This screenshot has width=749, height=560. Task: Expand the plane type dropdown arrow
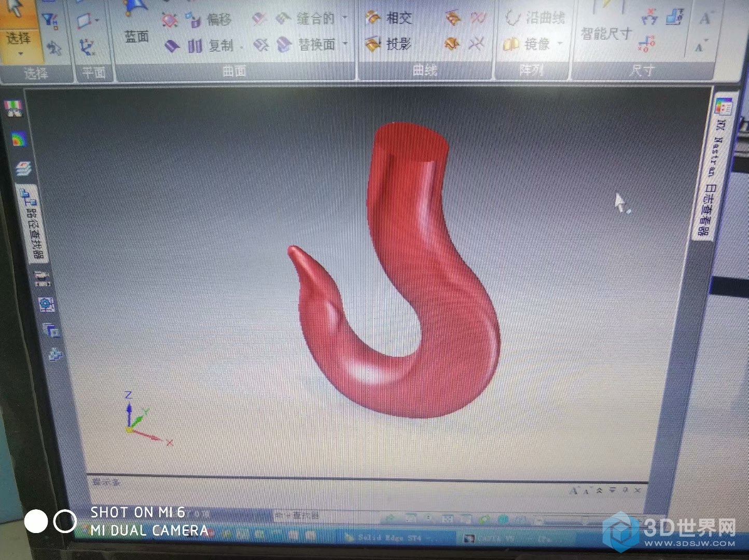tap(97, 21)
